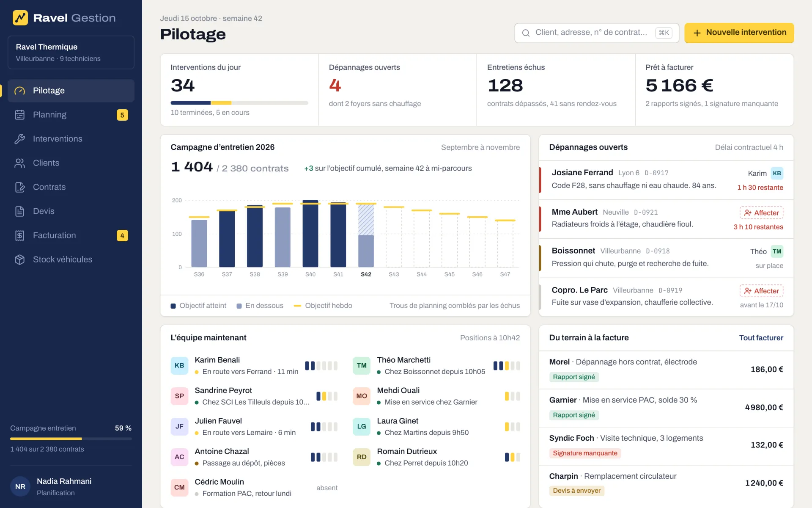Click the S42 bar in the campaign chart
This screenshot has width=812, height=508.
point(366,235)
